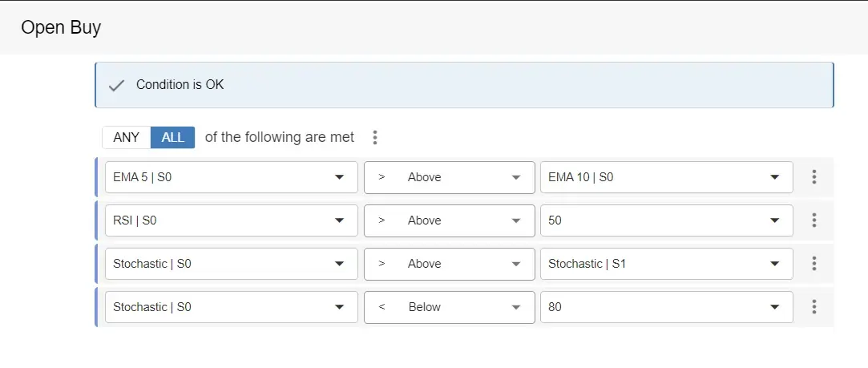Click the Open Buy header

[x=61, y=27]
